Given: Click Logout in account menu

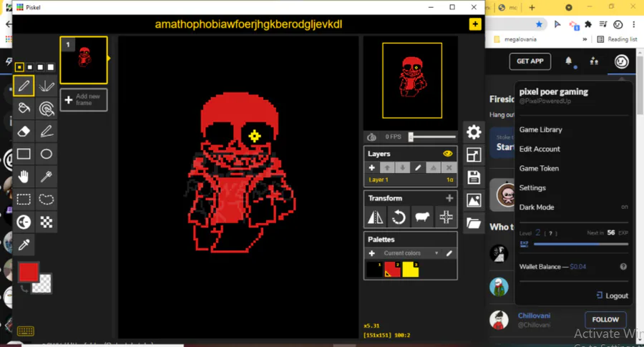Looking at the screenshot, I should tap(612, 295).
